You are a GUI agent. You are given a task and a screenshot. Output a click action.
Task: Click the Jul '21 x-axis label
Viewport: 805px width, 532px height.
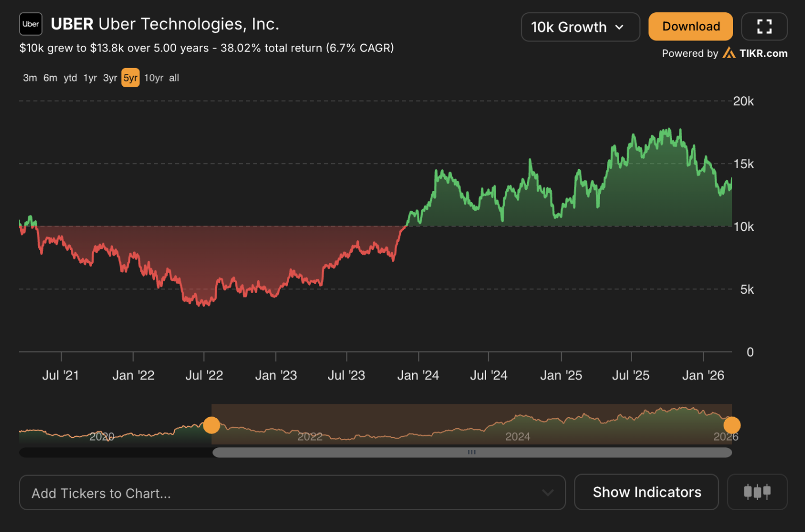[x=61, y=376]
